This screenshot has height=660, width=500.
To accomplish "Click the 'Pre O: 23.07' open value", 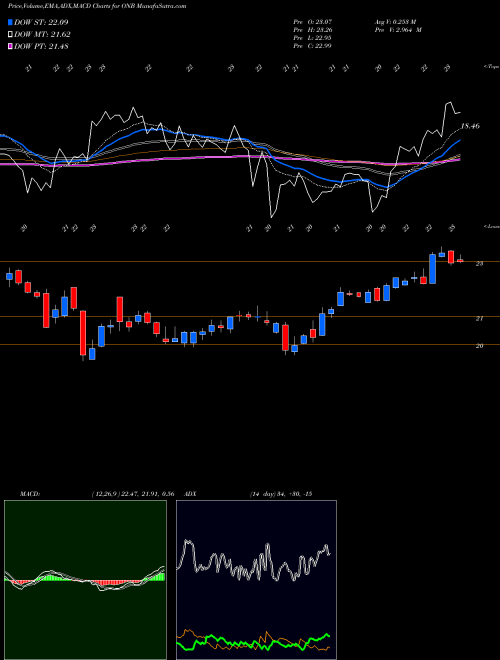I will tap(313, 21).
